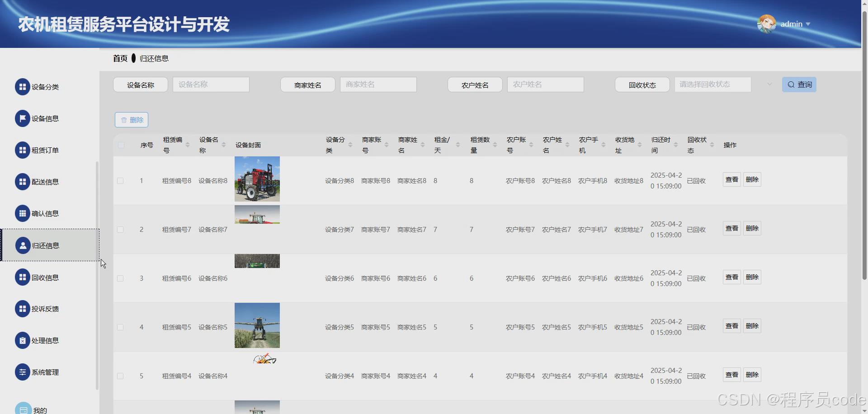The image size is (868, 414).
Task: Open 设备名称5 field sprayer thumbnail
Action: pyautogui.click(x=257, y=325)
